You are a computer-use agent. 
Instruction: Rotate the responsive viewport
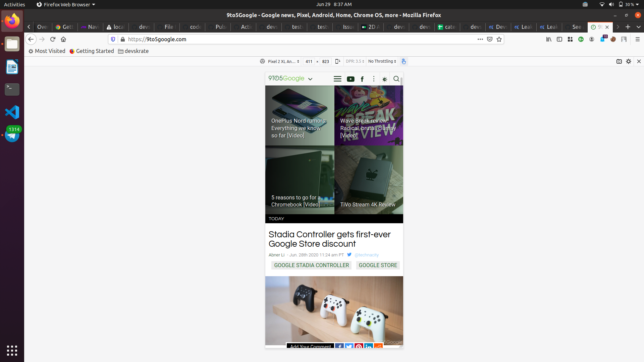[338, 61]
